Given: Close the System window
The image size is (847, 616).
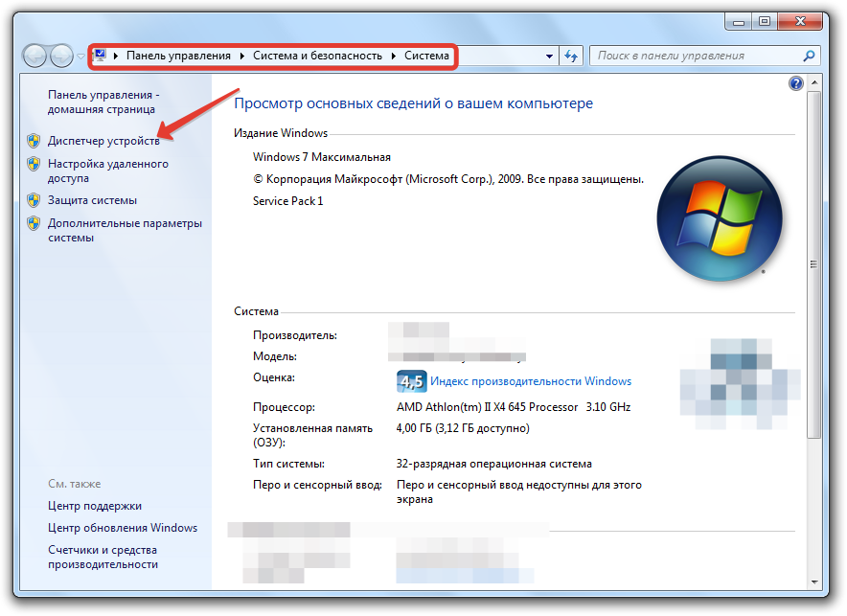Looking at the screenshot, I should click(x=800, y=22).
